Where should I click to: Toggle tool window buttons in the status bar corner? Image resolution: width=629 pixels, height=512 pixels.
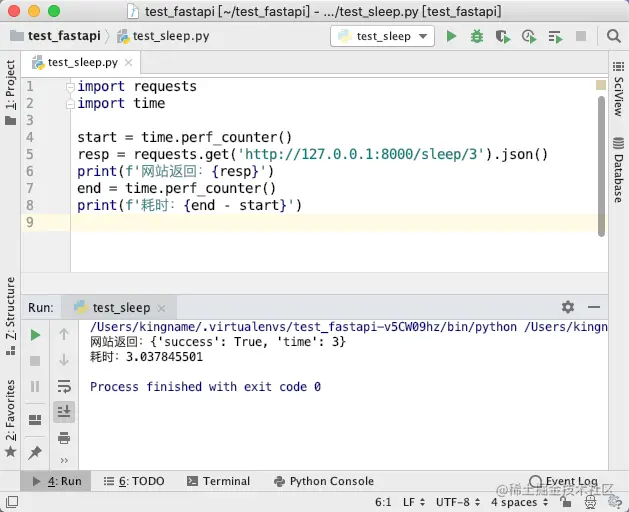pyautogui.click(x=12, y=502)
